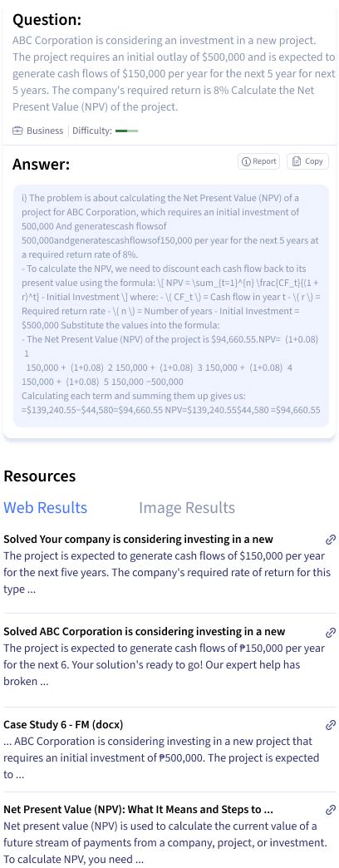Image resolution: width=339 pixels, height=868 pixels.
Task: Click the Business category label
Action: [x=45, y=131]
